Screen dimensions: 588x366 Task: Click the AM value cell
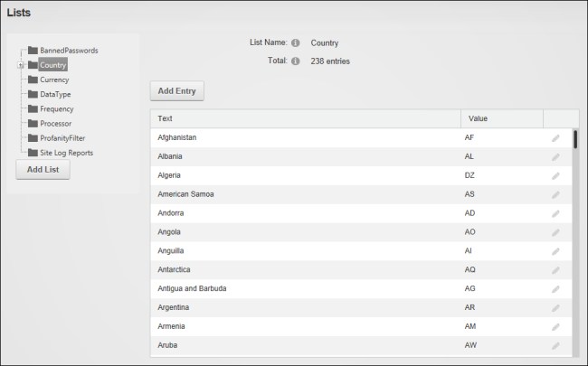[x=502, y=326]
